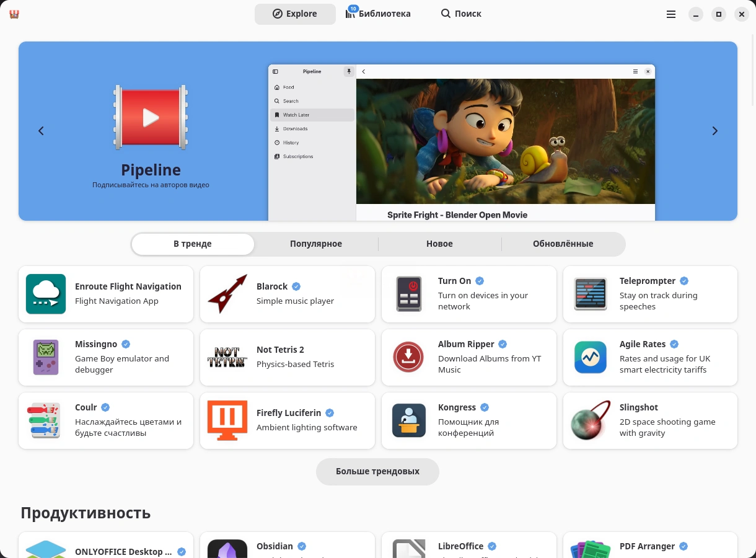This screenshot has width=756, height=558.
Task: Open the Blarock guitar icon
Action: [227, 294]
